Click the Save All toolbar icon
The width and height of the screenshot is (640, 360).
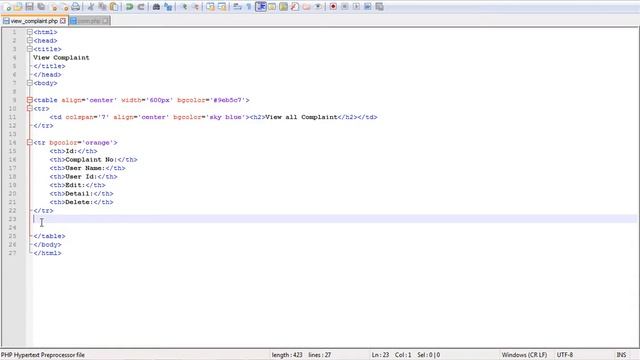pyautogui.click(x=41, y=7)
